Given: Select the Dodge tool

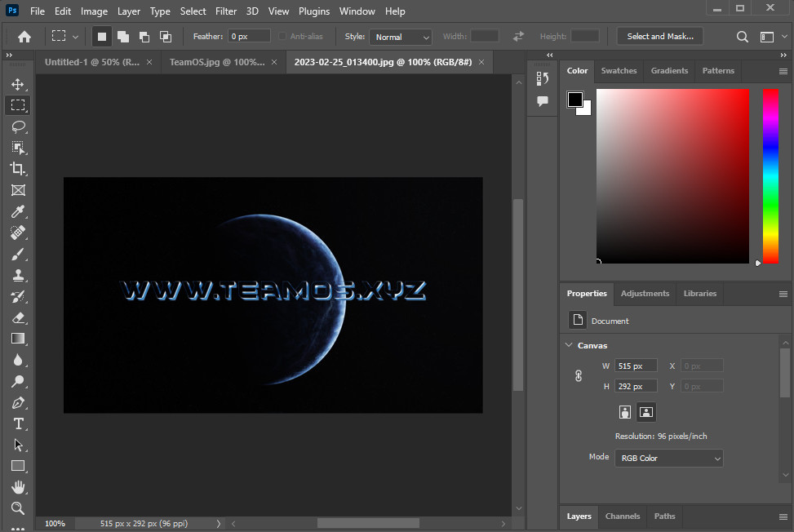Looking at the screenshot, I should [x=18, y=381].
